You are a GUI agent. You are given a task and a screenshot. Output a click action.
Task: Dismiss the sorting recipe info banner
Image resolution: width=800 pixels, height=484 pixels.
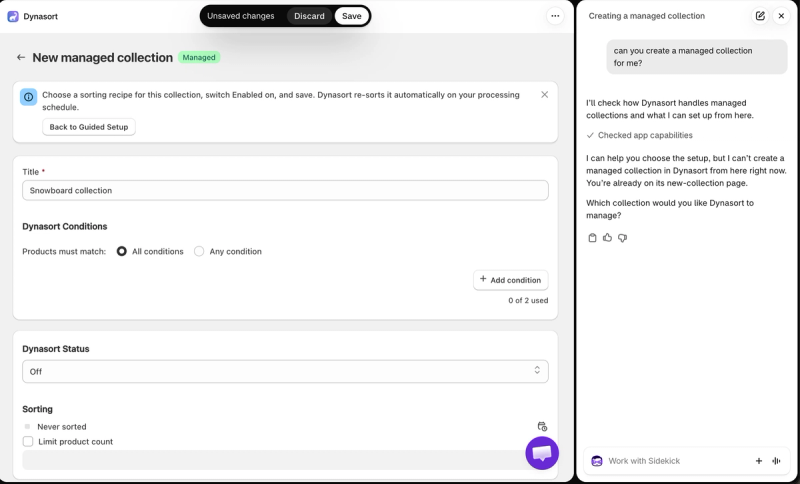pyautogui.click(x=544, y=95)
